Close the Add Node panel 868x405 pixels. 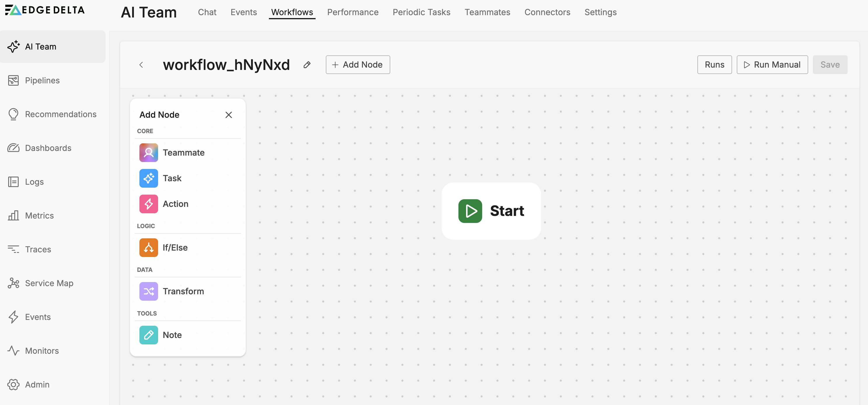229,115
